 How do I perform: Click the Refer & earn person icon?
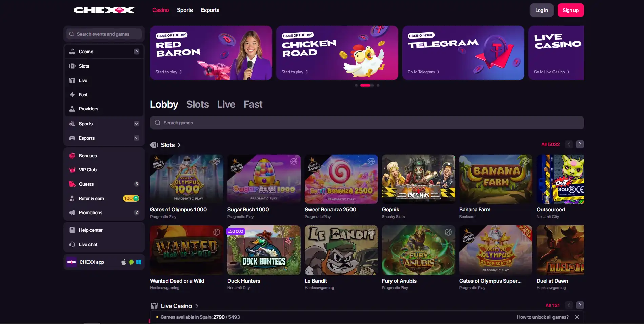(x=72, y=198)
